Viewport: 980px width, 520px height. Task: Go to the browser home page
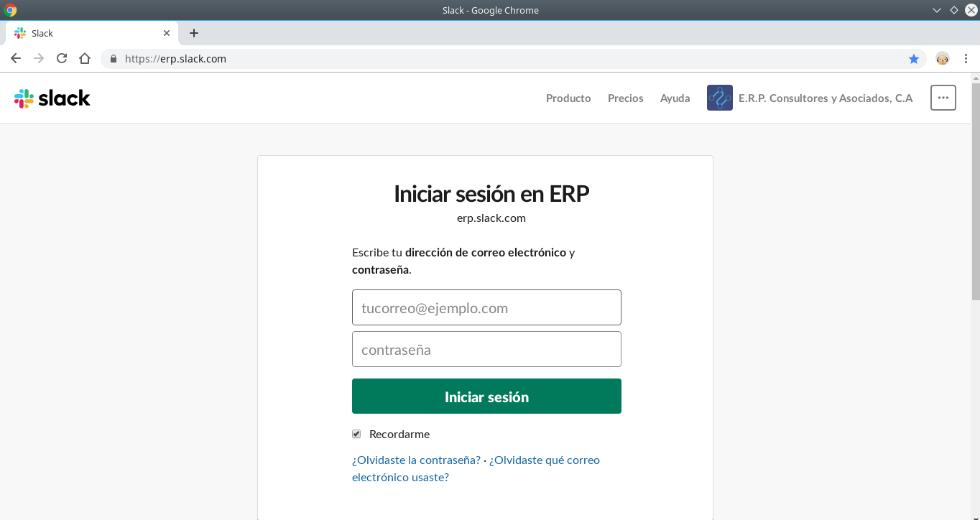click(85, 59)
